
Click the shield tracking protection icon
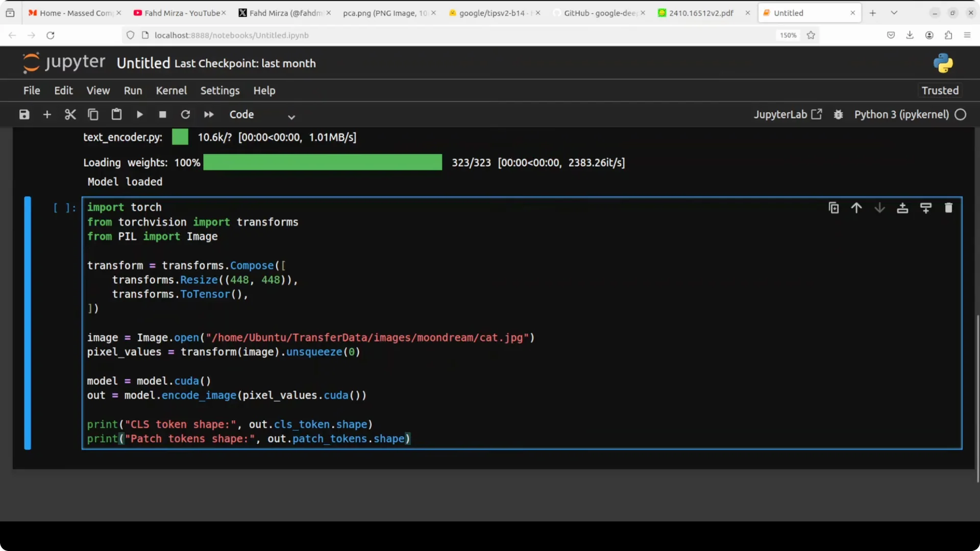130,35
